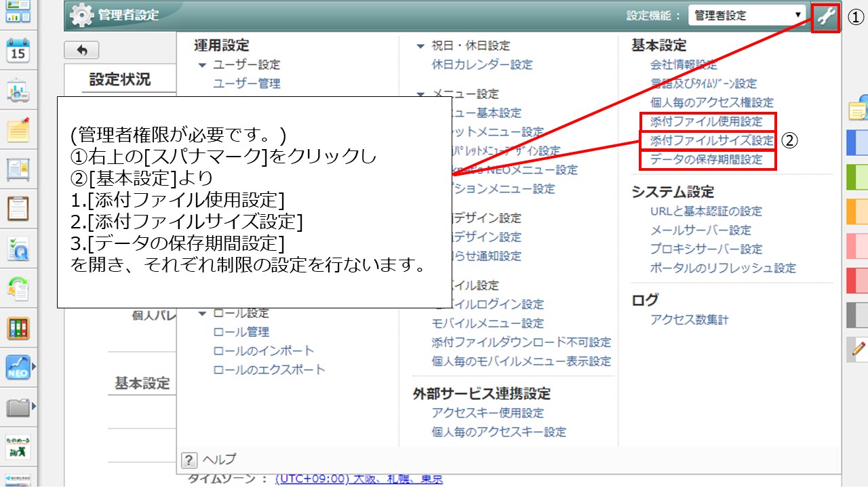Select the green sticky note color
This screenshot has width=868, height=488.
pyautogui.click(x=858, y=178)
